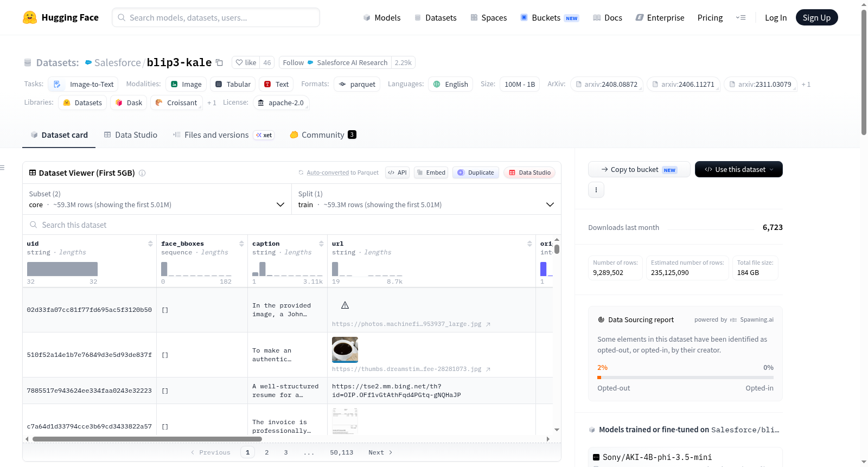The height and width of the screenshot is (467, 868).
Task: Open the machinefi image url external link
Action: [488, 324]
